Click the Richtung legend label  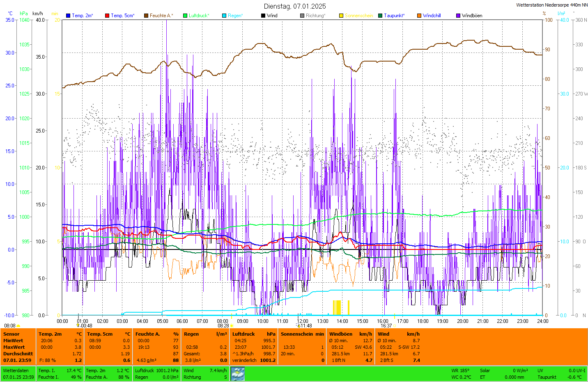pyautogui.click(x=315, y=16)
